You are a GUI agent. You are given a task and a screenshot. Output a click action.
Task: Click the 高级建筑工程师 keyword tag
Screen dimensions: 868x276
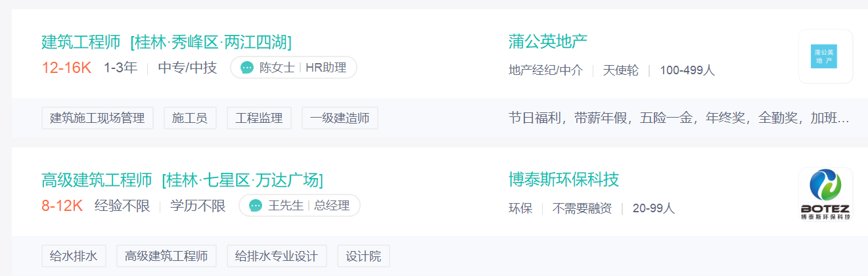point(166,256)
